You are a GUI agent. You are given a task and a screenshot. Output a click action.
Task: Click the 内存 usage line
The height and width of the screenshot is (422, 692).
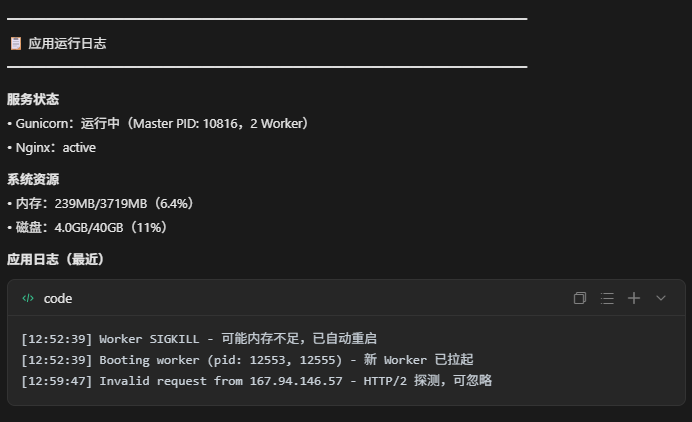click(101, 203)
